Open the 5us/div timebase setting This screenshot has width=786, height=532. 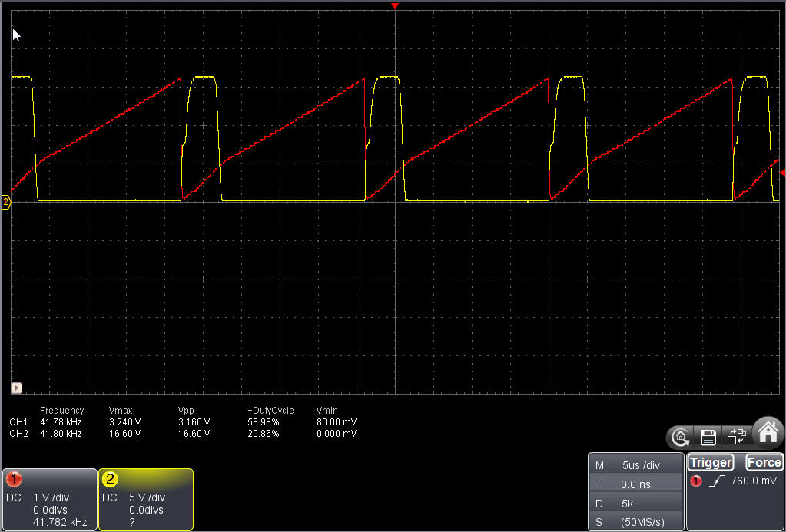pos(635,465)
